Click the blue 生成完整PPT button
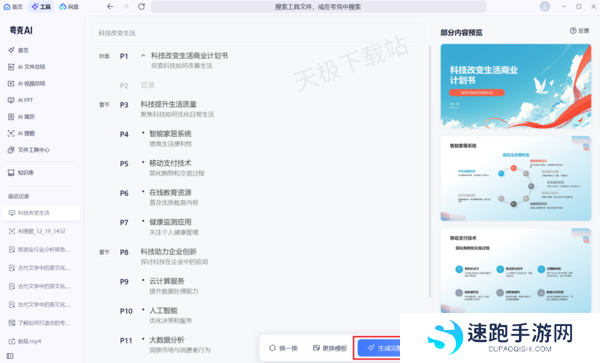This screenshot has height=363, width=600. pos(379,348)
